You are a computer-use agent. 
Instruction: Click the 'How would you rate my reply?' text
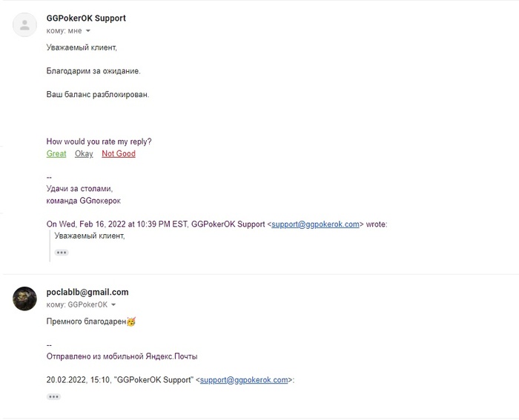click(99, 141)
